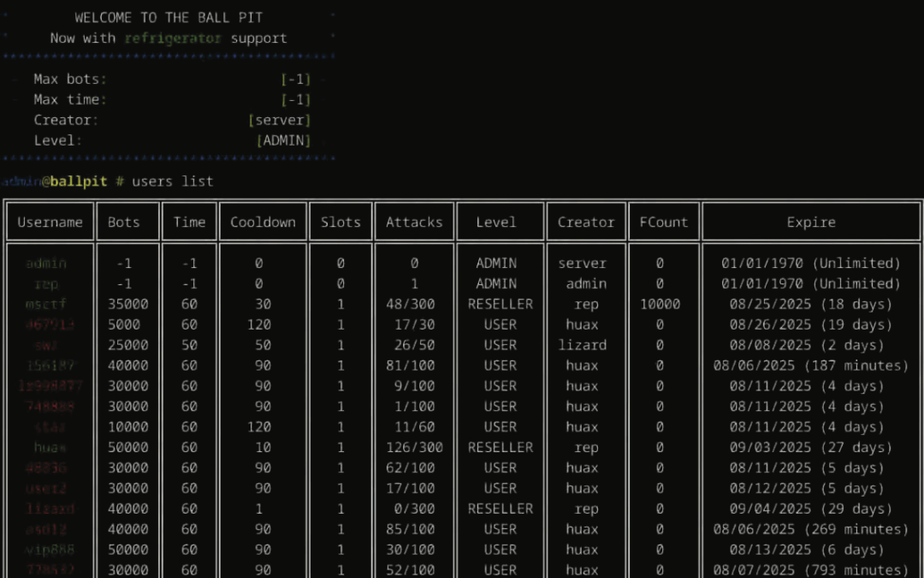Click the Time column header
The image size is (924, 578).
coord(189,223)
